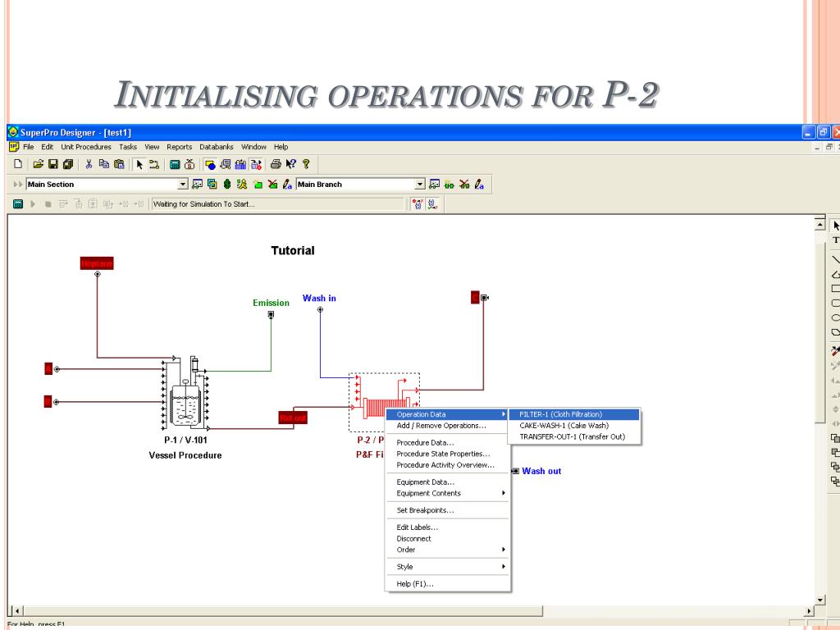
Task: Open the Unit Procedures menu
Action: [85, 147]
